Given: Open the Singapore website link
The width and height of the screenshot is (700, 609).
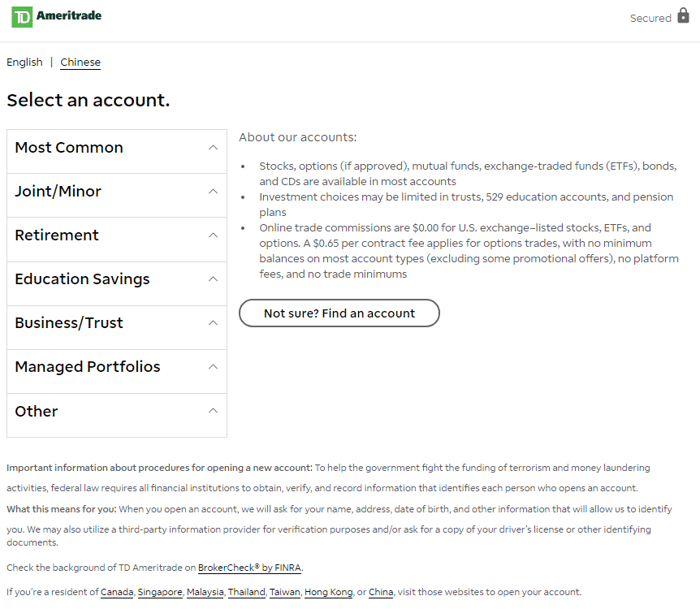Looking at the screenshot, I should (x=160, y=592).
